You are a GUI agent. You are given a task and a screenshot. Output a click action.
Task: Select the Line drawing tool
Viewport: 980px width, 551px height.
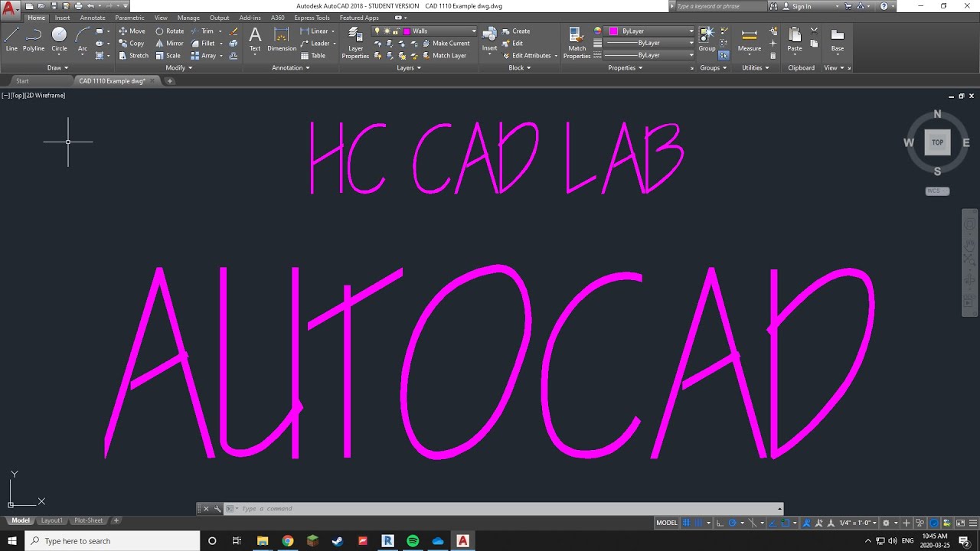point(11,38)
